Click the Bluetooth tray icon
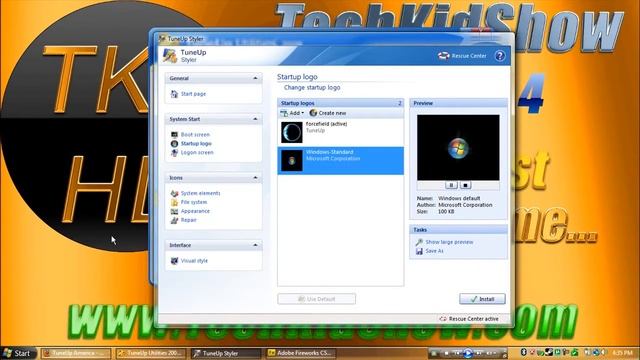Screen dimensions: 640x360 point(524,352)
